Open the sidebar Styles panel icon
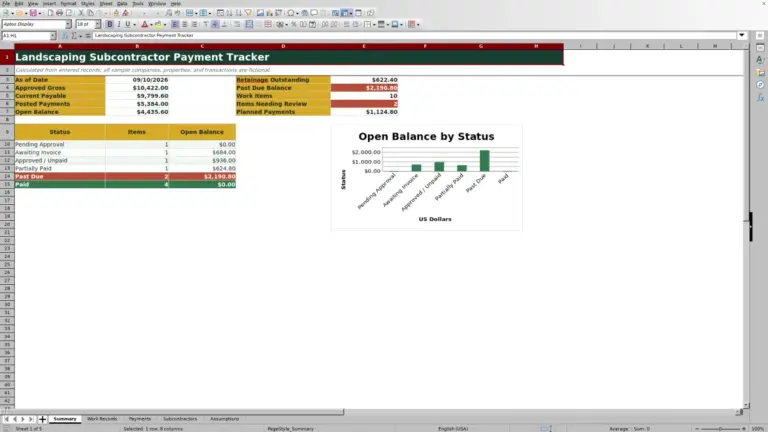Screen dimensions: 768x432 point(760,60)
